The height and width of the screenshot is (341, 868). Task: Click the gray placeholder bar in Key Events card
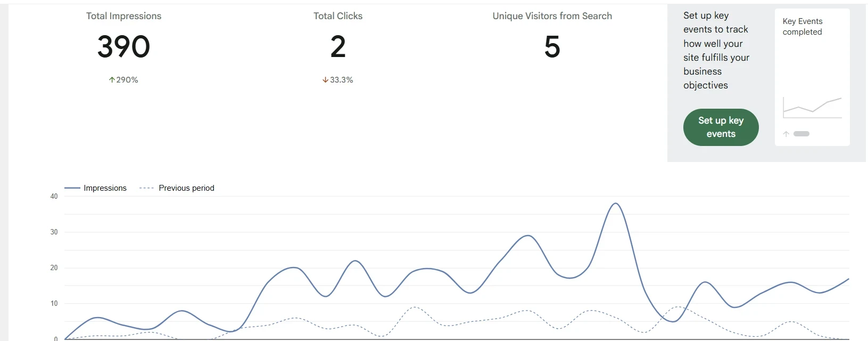tap(801, 134)
